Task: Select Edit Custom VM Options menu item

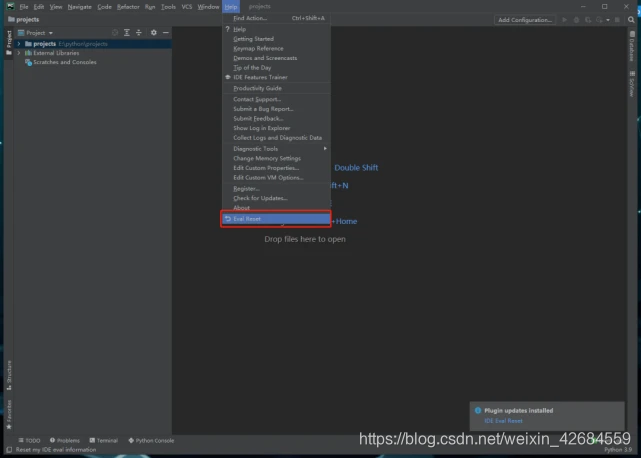Action: pos(276,177)
